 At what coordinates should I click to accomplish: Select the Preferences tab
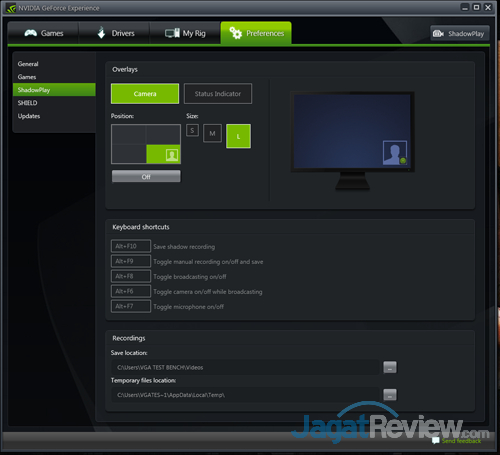pos(256,33)
